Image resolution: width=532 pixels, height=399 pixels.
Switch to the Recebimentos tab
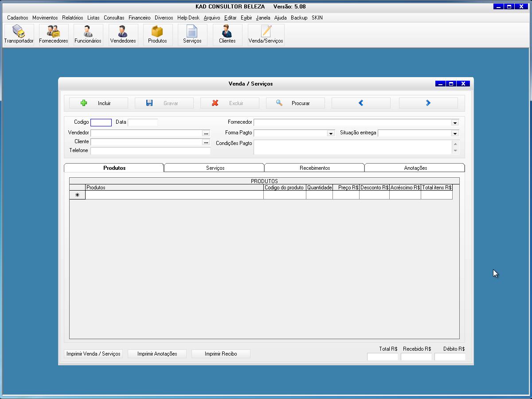(x=314, y=168)
